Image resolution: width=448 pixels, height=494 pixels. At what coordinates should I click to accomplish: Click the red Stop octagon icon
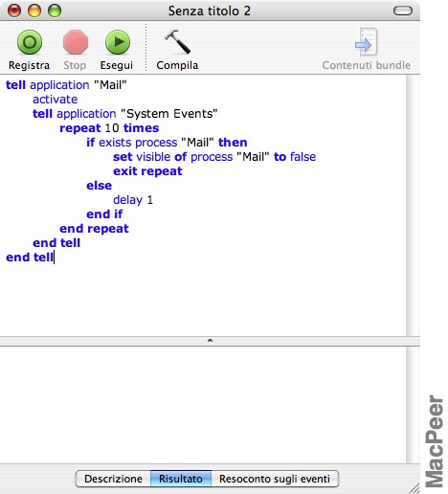(76, 42)
